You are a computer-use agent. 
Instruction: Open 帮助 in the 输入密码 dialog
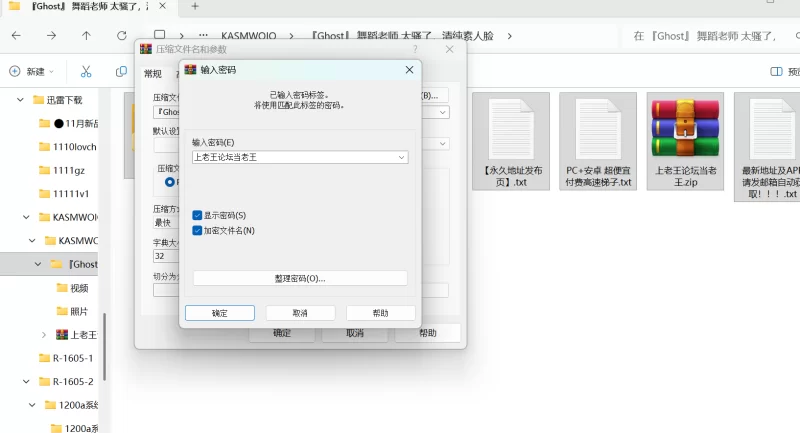tap(381, 313)
